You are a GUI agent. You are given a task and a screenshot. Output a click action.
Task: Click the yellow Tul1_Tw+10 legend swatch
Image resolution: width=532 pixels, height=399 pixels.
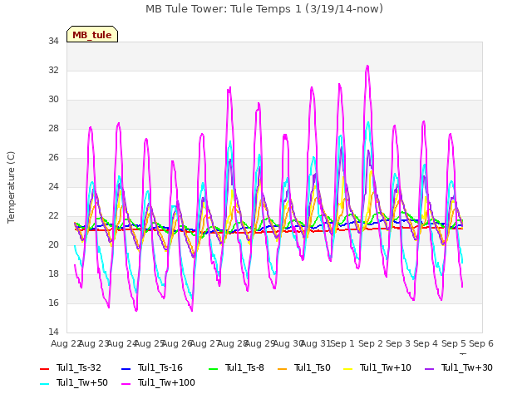click(348, 369)
